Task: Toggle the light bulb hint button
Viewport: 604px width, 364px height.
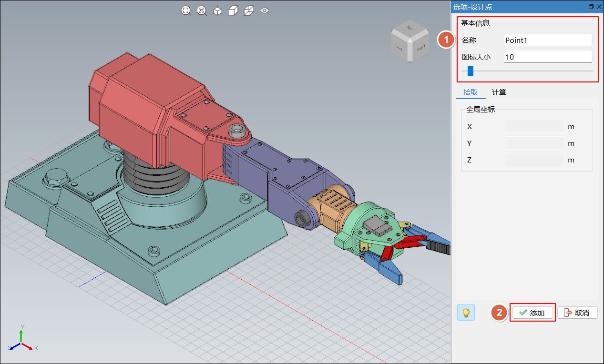Action: click(466, 313)
